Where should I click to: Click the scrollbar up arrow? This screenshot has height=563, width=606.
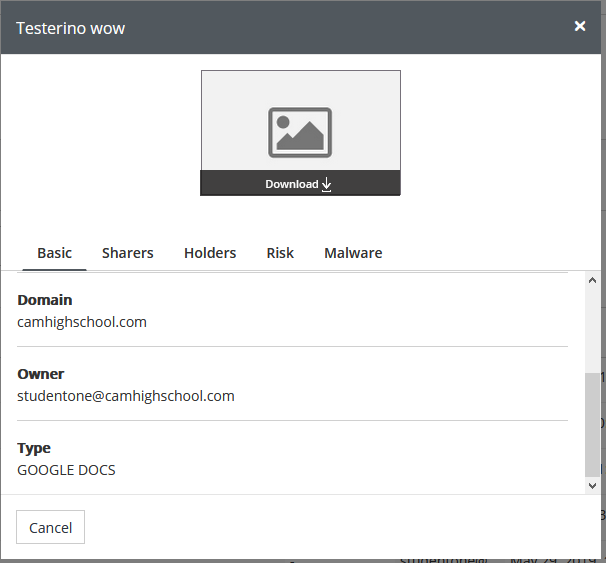(x=592, y=282)
